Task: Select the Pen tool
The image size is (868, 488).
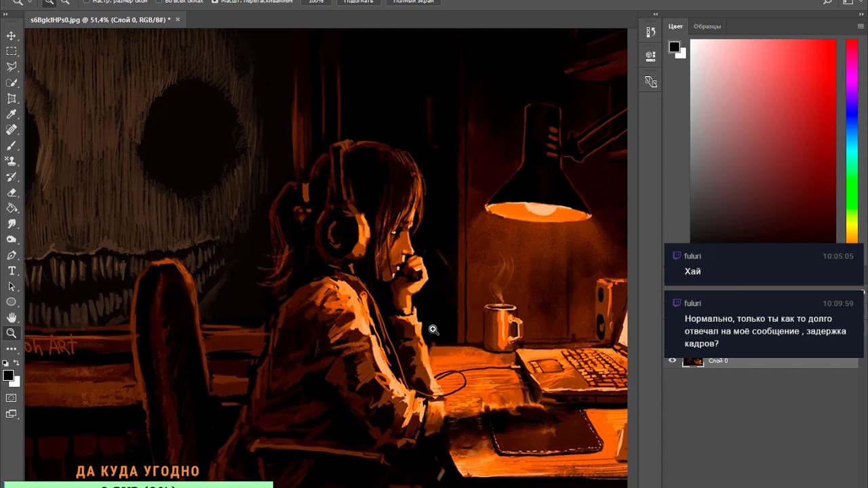Action: coord(12,255)
